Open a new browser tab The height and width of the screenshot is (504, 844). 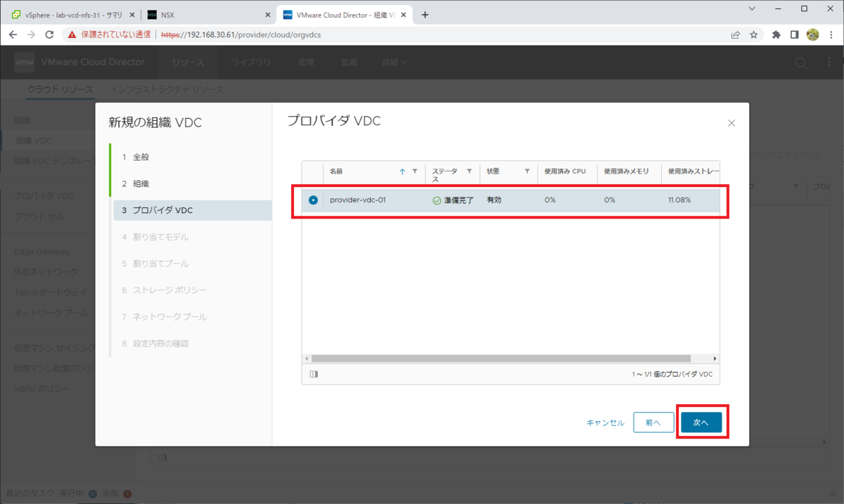(x=425, y=15)
